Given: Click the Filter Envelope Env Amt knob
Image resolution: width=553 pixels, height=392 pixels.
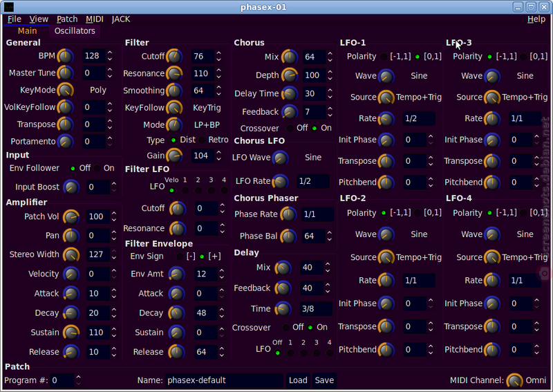Looking at the screenshot, I should [x=176, y=274].
